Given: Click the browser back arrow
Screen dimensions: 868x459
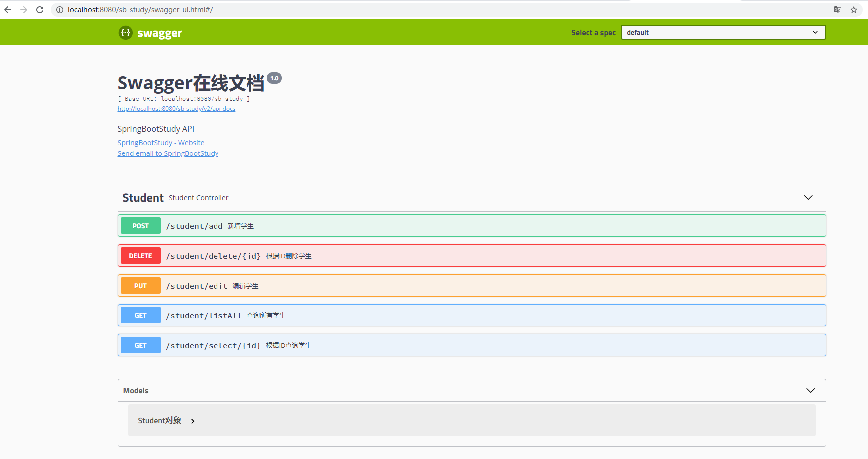Looking at the screenshot, I should 8,9.
